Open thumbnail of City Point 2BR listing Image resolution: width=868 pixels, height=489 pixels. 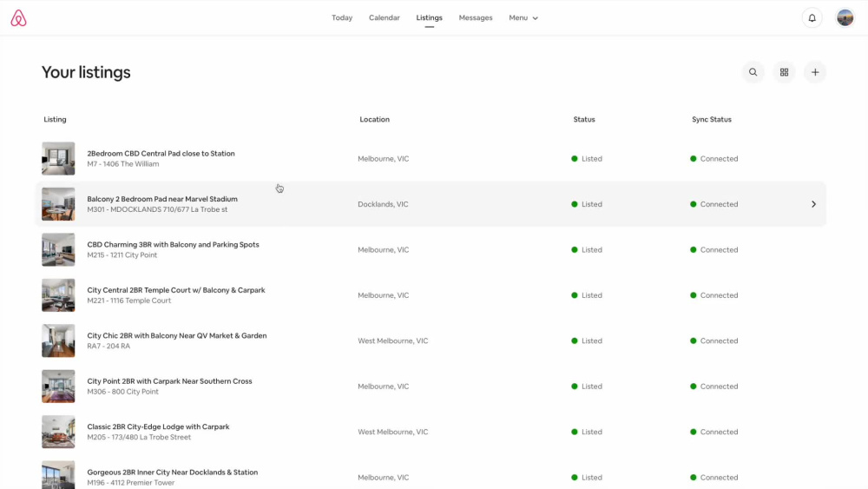pyautogui.click(x=58, y=386)
